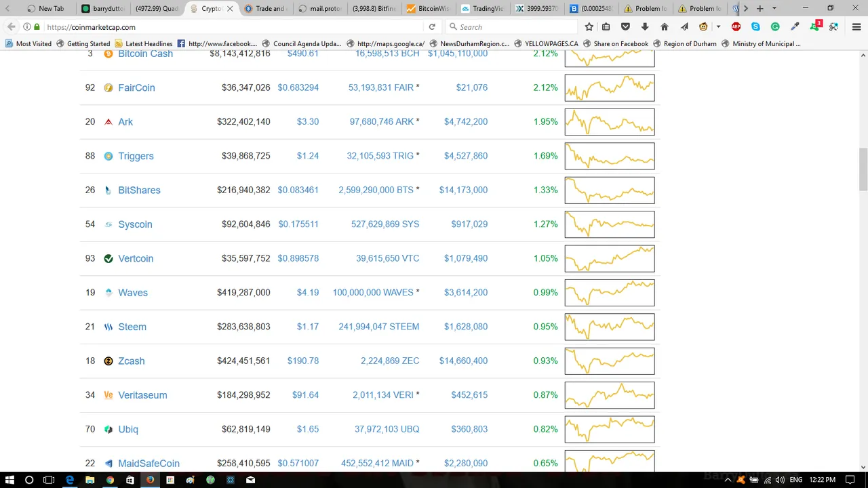This screenshot has height=488, width=868.
Task: Open the Windows Start menu
Action: (x=9, y=480)
